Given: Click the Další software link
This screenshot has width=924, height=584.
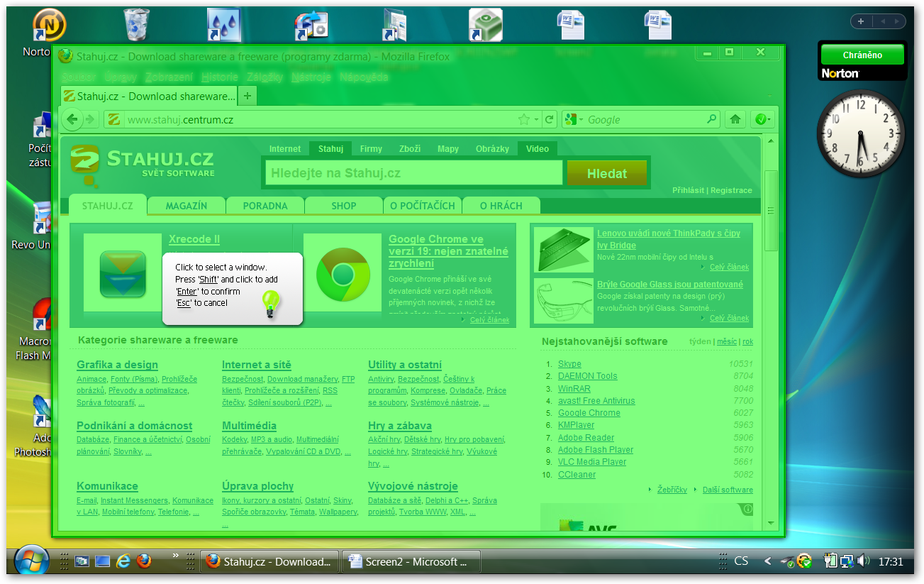Looking at the screenshot, I should [x=728, y=490].
